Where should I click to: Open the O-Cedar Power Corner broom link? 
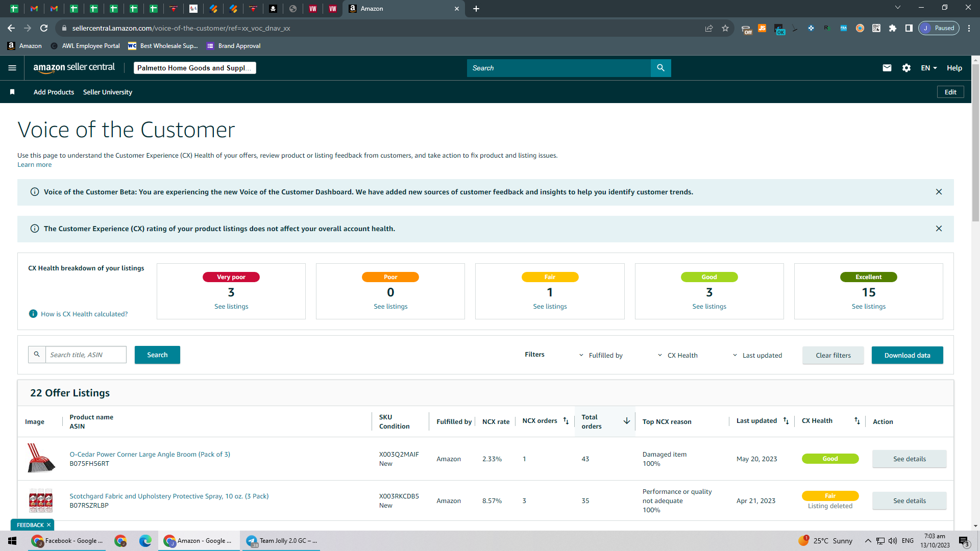coord(150,454)
